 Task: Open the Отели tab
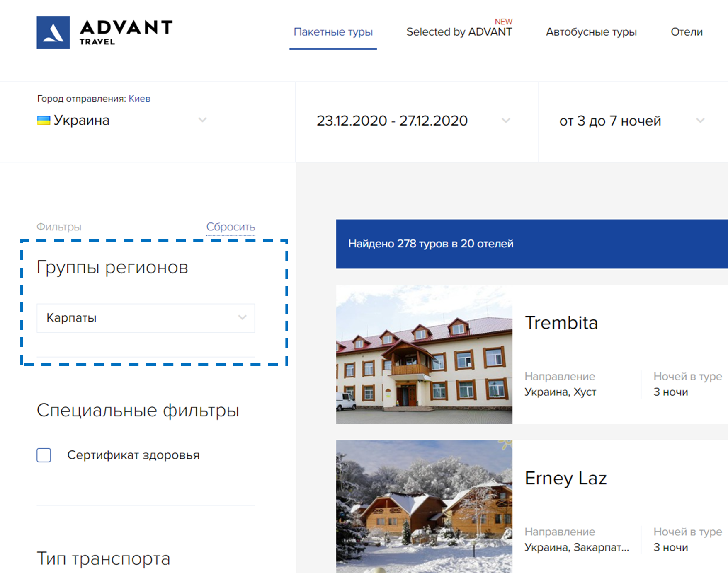point(686,32)
